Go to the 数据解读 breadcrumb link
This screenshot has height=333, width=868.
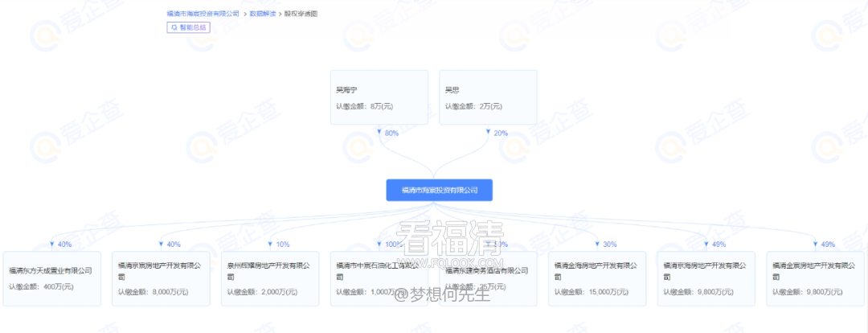[x=264, y=14]
